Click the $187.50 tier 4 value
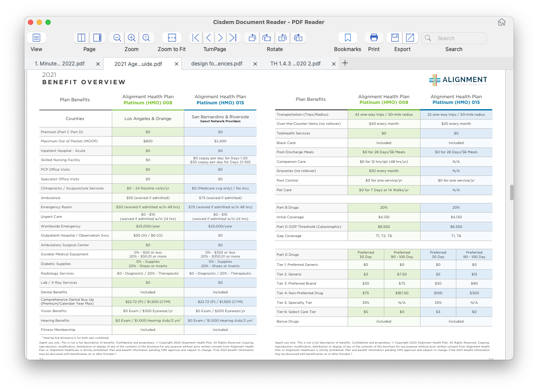The image size is (538, 392). 402,293
